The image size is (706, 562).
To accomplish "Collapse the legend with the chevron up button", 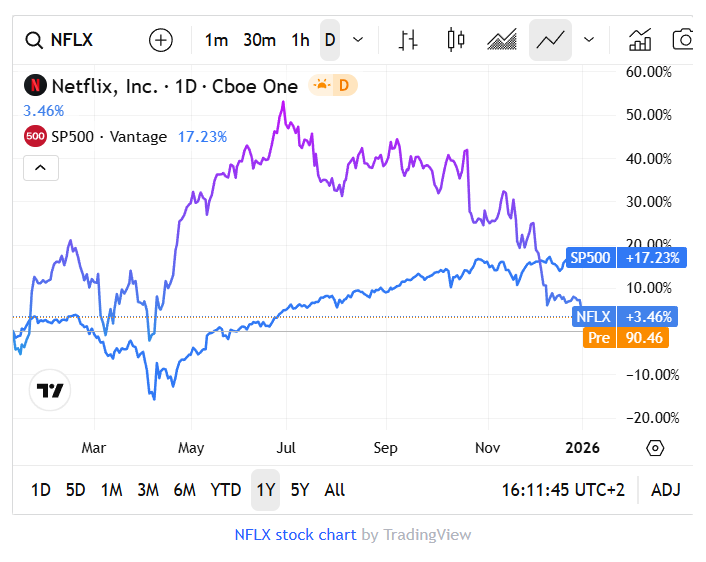I will tap(40, 167).
